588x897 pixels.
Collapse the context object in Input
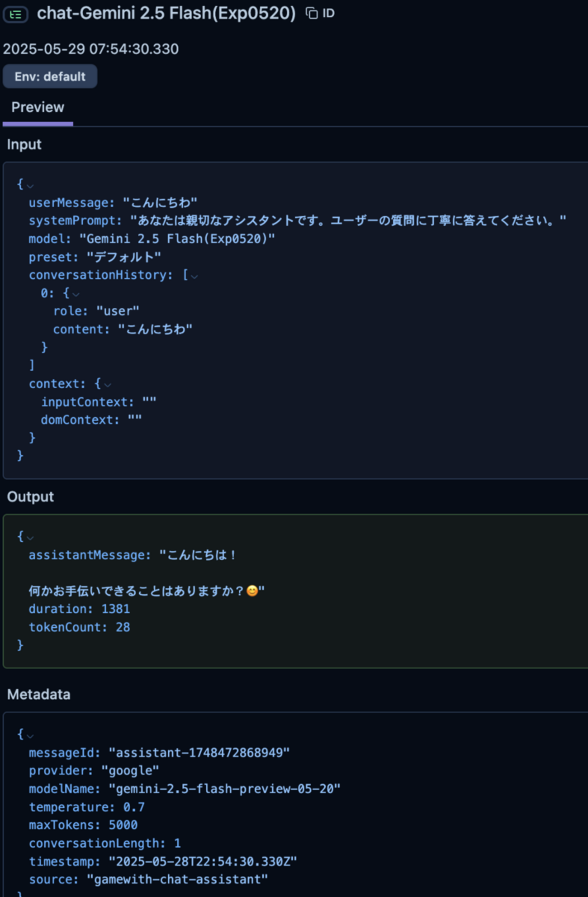click(x=108, y=385)
